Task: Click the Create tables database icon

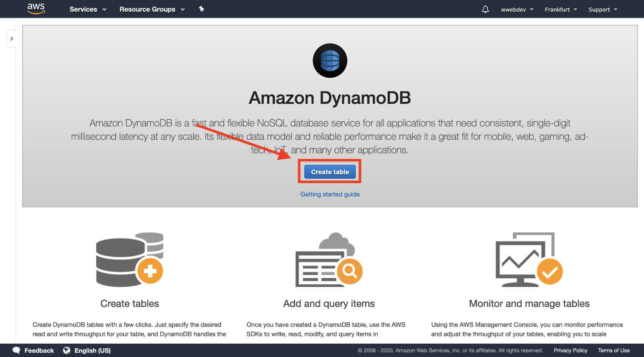Action: point(130,260)
